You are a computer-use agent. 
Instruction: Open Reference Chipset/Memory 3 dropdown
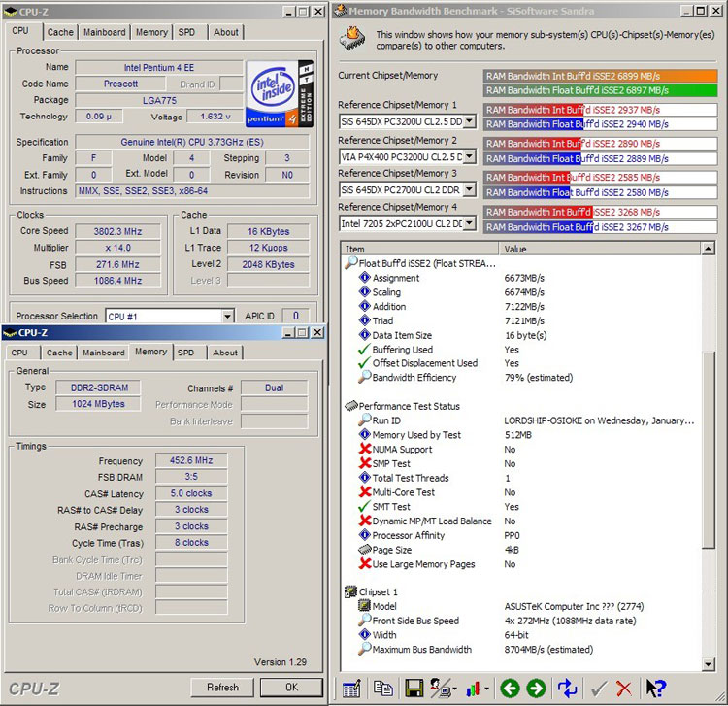point(470,189)
